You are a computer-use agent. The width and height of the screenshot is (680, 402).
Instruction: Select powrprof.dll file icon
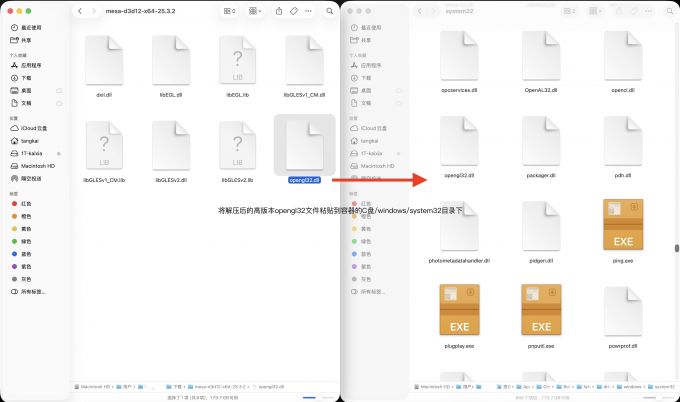coord(623,311)
